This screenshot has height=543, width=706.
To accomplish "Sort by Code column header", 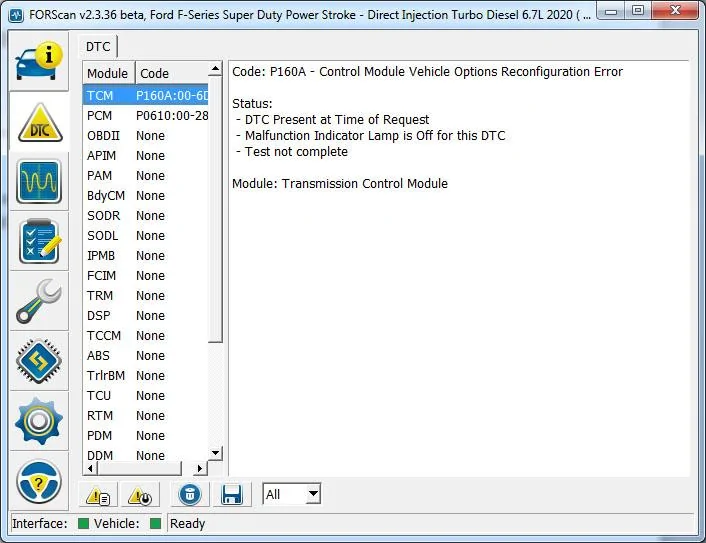I will click(x=172, y=73).
